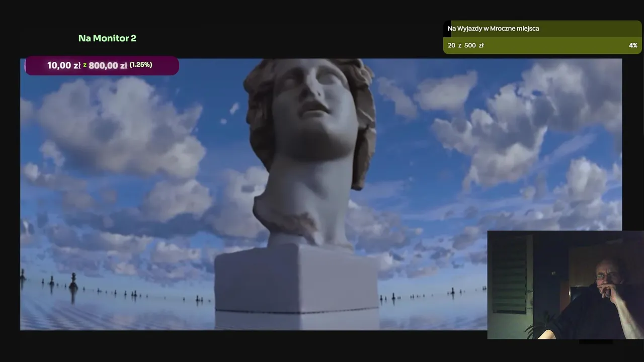The width and height of the screenshot is (644, 362).
Task: Click the statue head in the video
Action: pyautogui.click(x=310, y=125)
